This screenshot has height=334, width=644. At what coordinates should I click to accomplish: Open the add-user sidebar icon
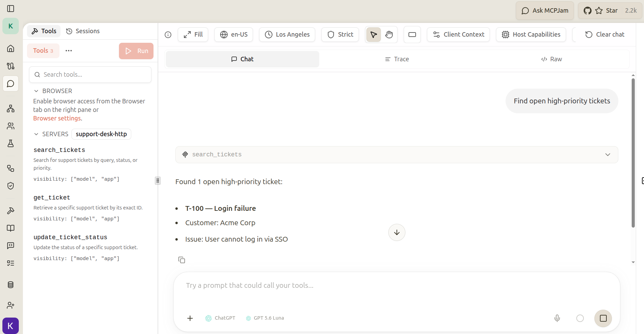pyautogui.click(x=11, y=305)
